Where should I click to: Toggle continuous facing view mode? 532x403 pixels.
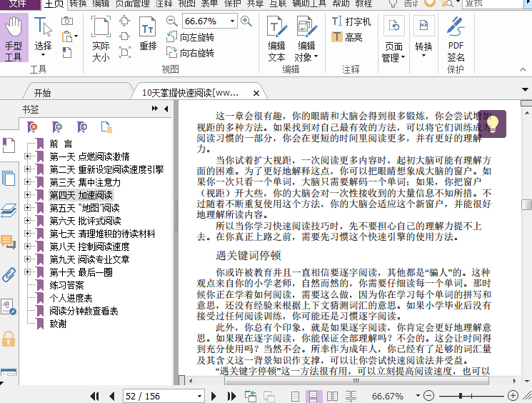(x=351, y=396)
